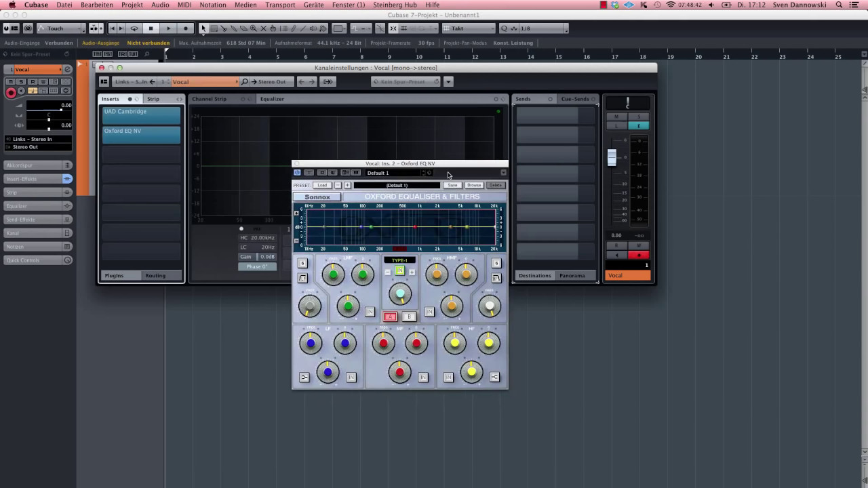This screenshot has height=488, width=868.
Task: Open the Projekt menu
Action: pyautogui.click(x=132, y=5)
